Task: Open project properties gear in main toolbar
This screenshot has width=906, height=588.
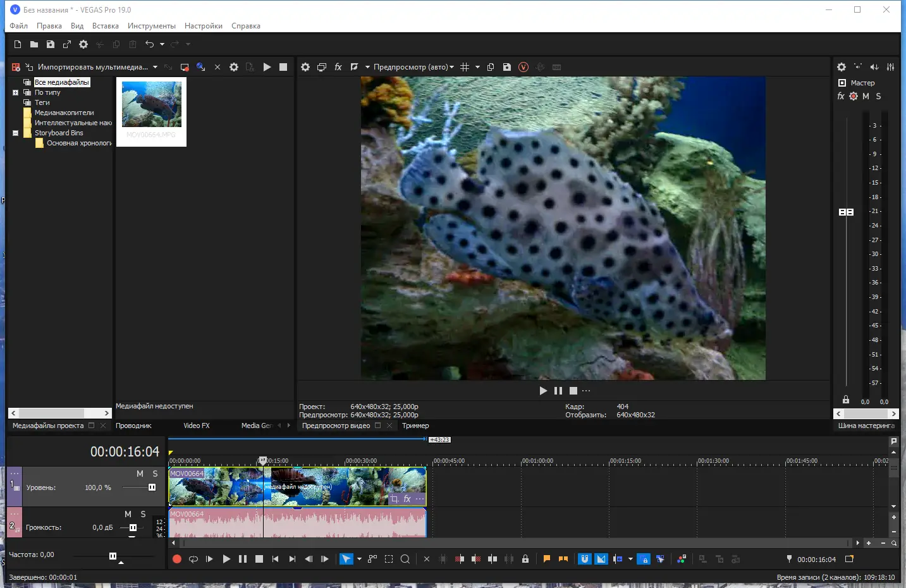Action: [83, 44]
